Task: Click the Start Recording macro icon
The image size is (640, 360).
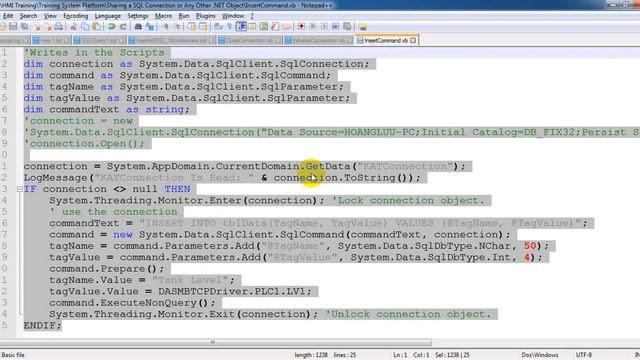Action: tap(301, 27)
